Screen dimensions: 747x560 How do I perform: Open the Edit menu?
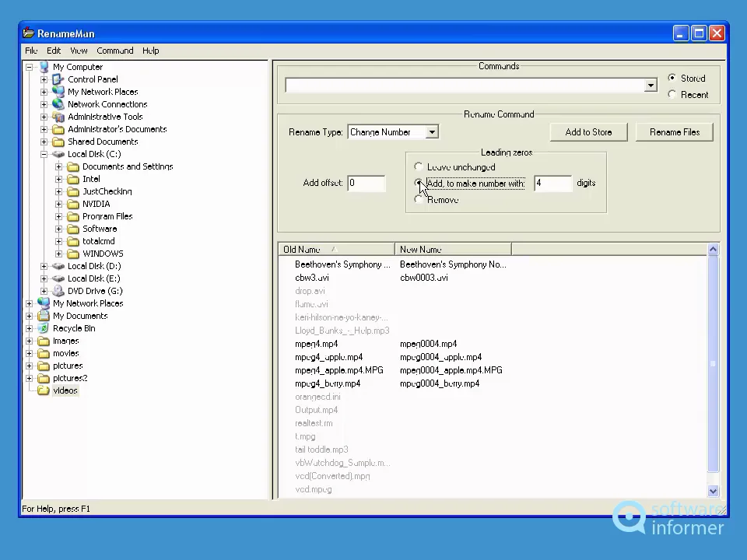pyautogui.click(x=54, y=51)
